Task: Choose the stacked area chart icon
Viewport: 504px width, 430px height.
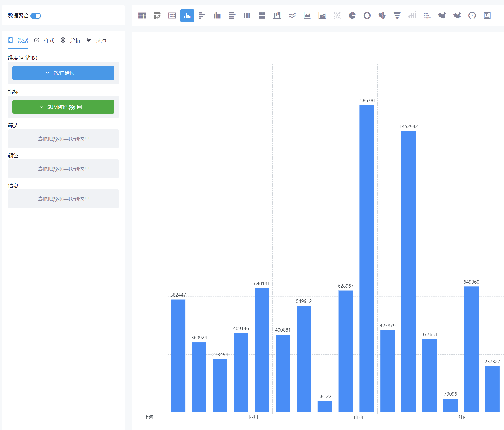Action: click(322, 16)
